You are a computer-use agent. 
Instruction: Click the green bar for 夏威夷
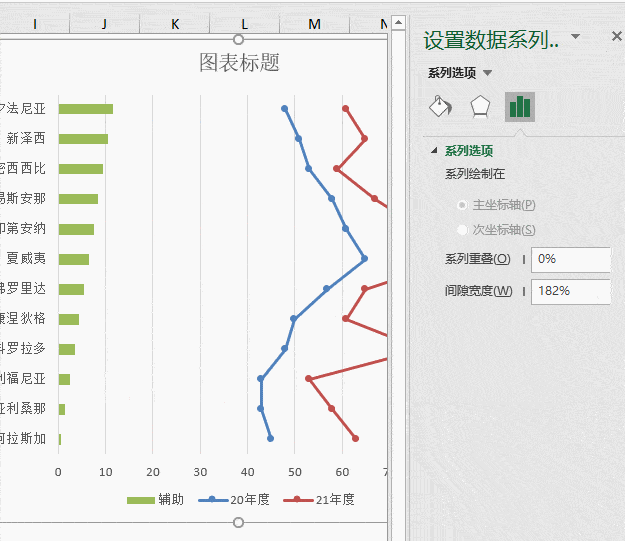coord(74,259)
